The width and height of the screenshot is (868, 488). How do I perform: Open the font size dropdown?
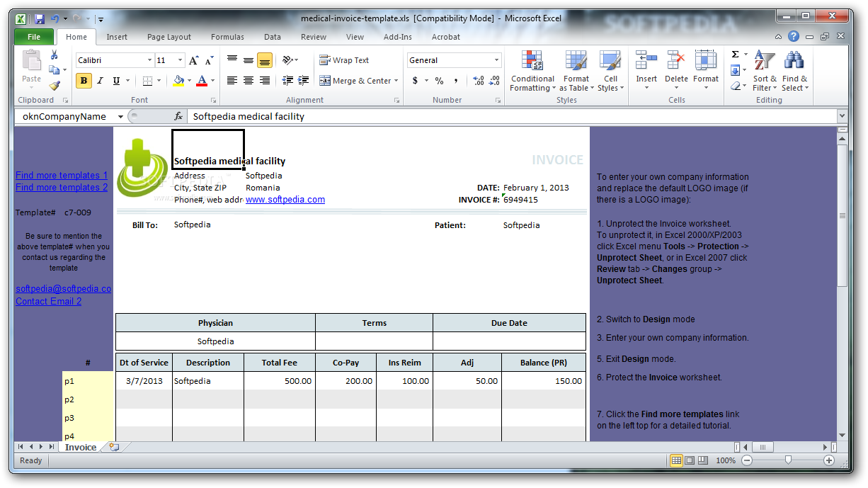[181, 60]
